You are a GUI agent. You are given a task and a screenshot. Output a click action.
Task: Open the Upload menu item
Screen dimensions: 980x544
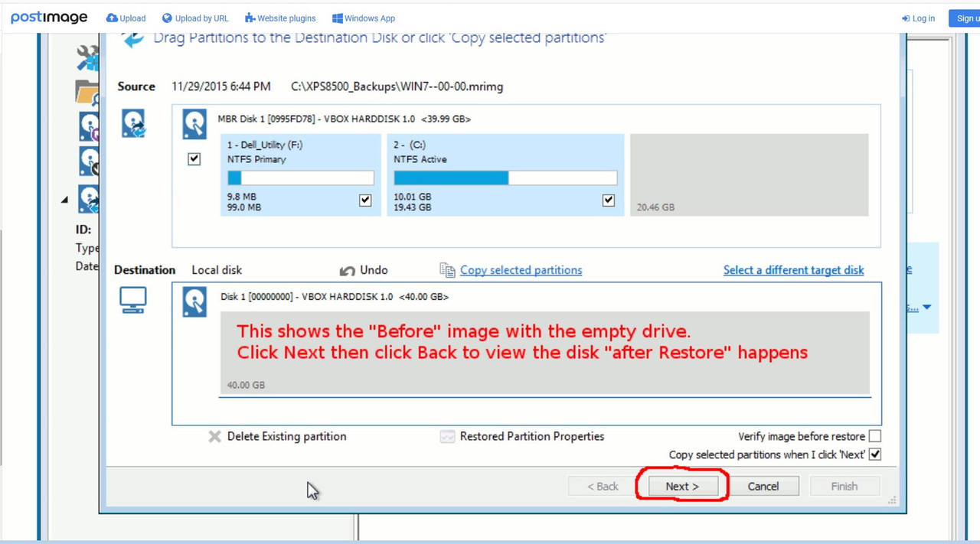click(126, 18)
